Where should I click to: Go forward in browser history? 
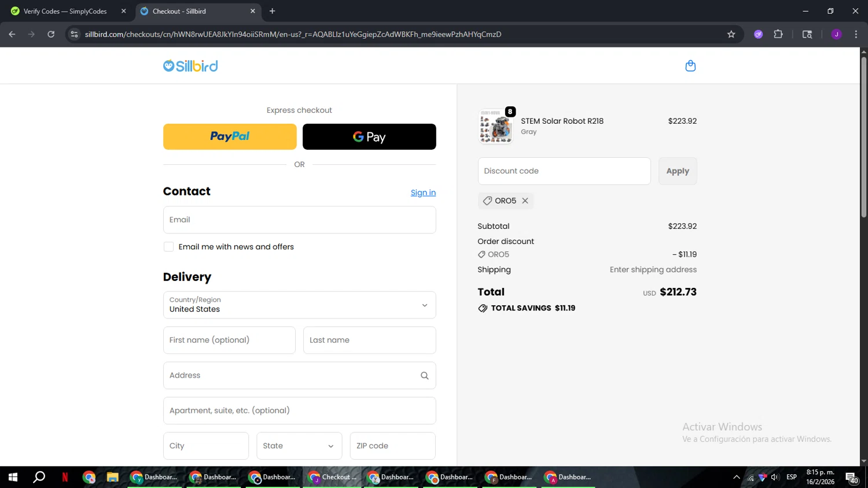tap(31, 34)
